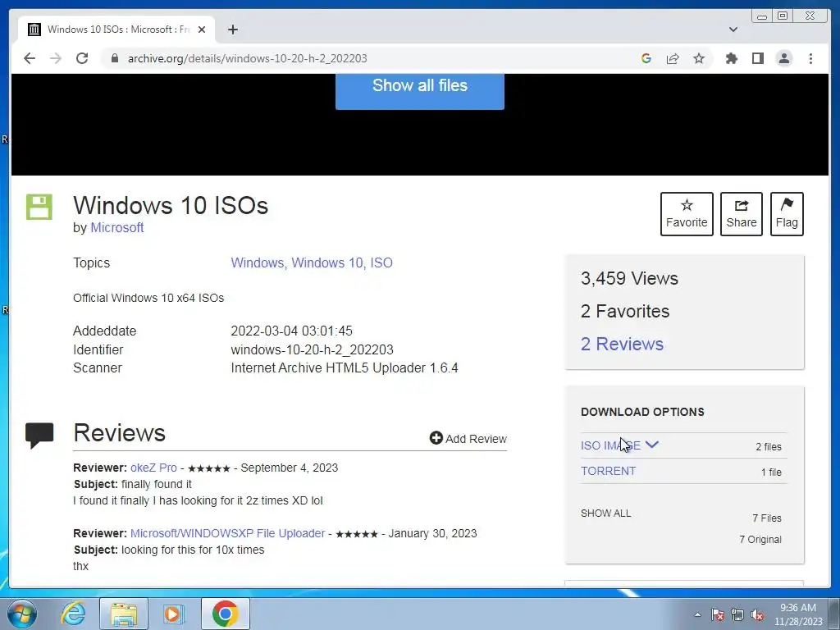Image resolution: width=840 pixels, height=630 pixels.
Task: Close the Windows 10 ISOs tab
Action: coord(202,30)
